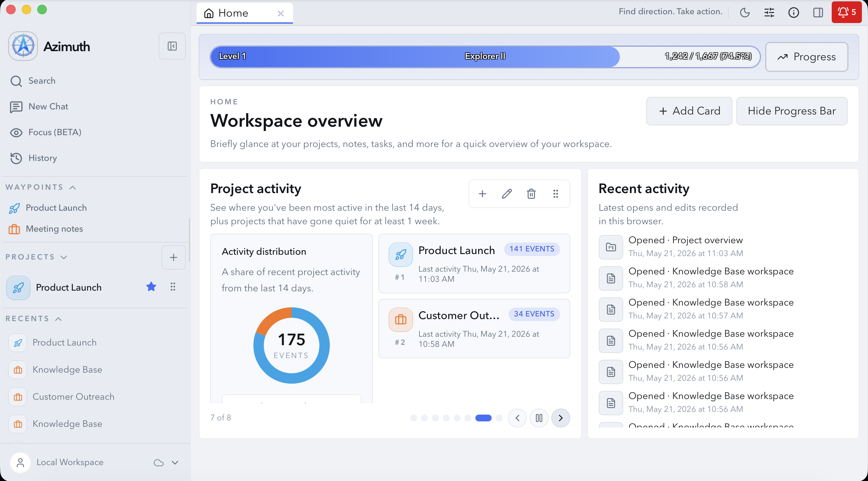
Task: Open Focus (BETA) mode
Action: [x=95, y=132]
